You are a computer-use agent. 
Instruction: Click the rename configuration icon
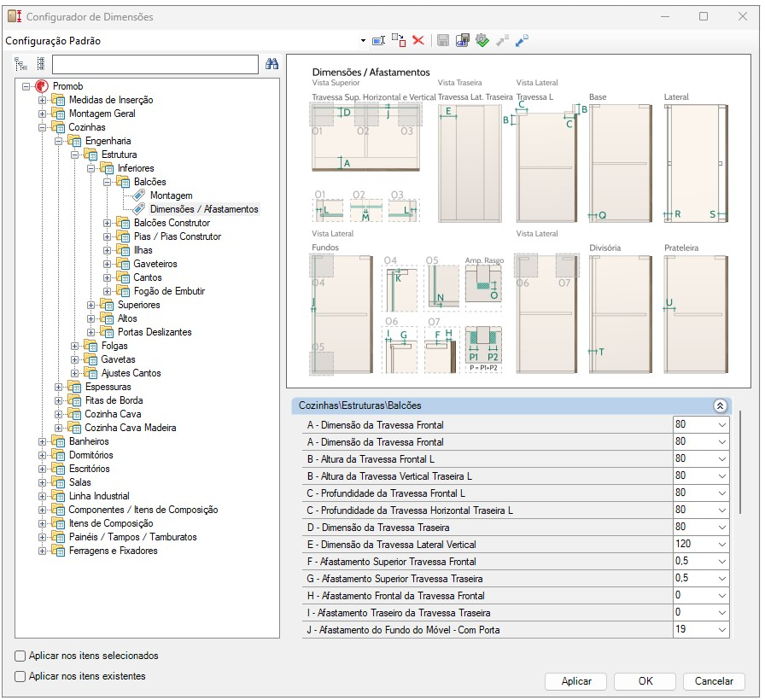[378, 40]
